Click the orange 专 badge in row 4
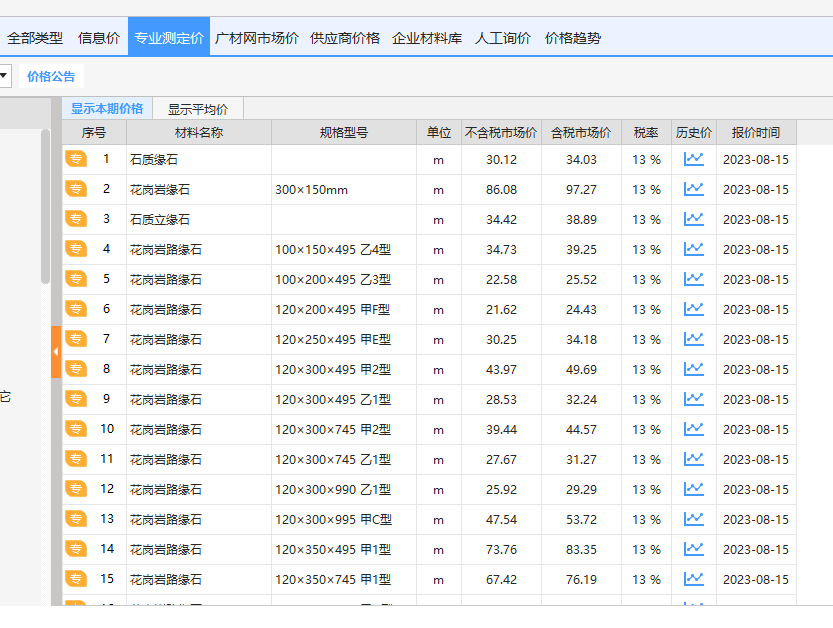 tap(76, 249)
